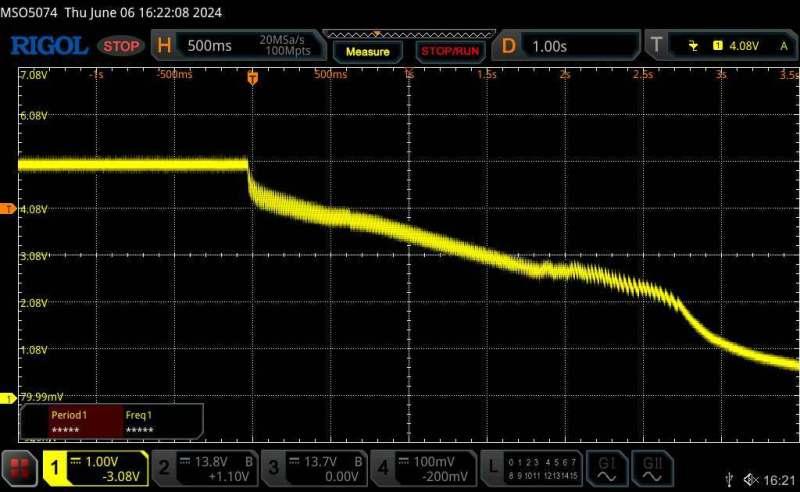Screen dimensions: 800x492
Task: Enable channel 4 showing 100mV
Action: 423,466
